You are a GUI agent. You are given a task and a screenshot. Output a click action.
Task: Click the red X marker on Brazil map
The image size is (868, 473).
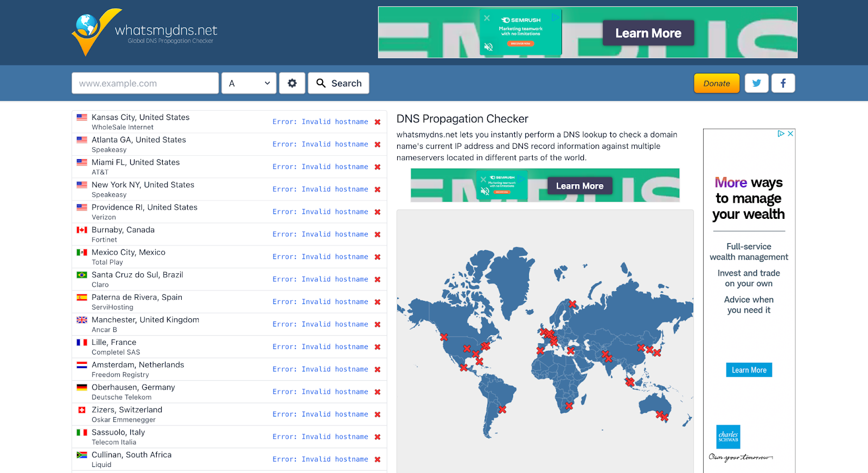tap(502, 409)
